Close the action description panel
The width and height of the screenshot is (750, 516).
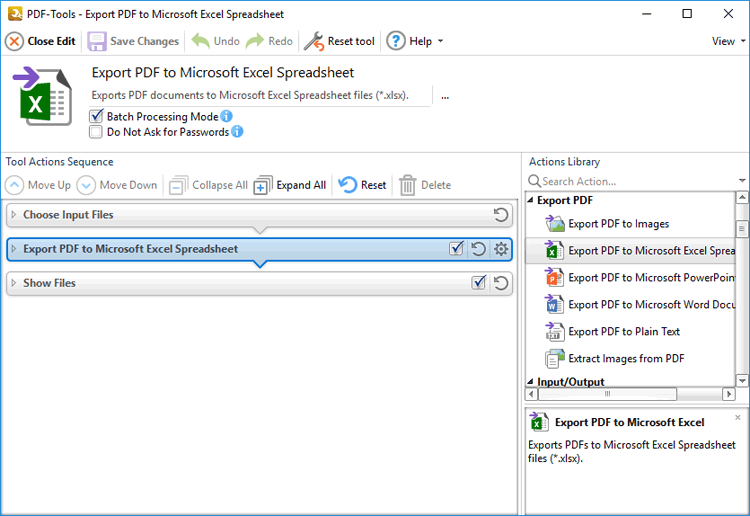pos(738,417)
